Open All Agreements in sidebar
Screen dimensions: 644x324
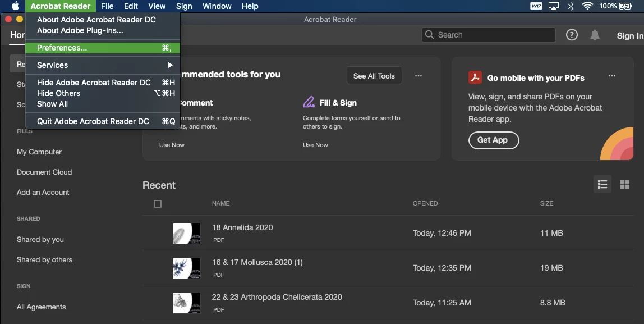coord(41,307)
